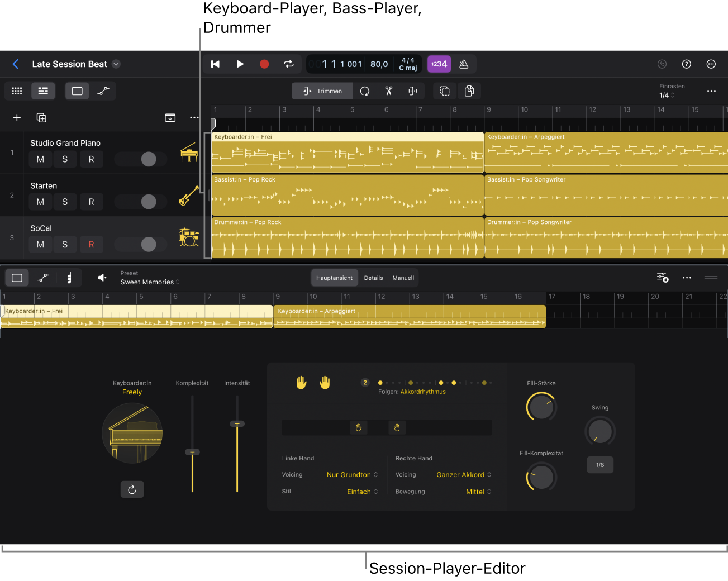Open the Late Session Beat project dropdown
The height and width of the screenshot is (581, 728).
pos(116,64)
